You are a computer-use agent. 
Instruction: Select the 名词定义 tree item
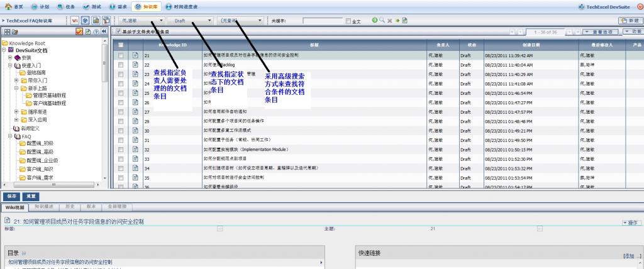click(30, 128)
